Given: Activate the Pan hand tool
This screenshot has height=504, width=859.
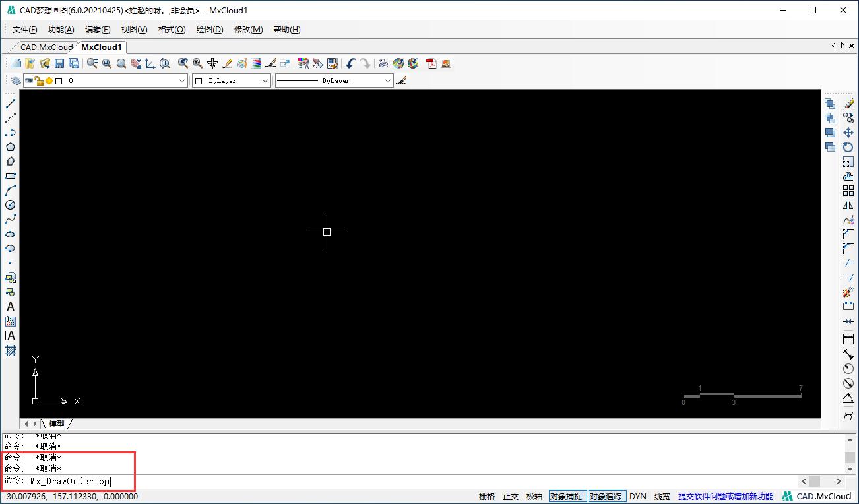Looking at the screenshot, I should click(x=136, y=63).
